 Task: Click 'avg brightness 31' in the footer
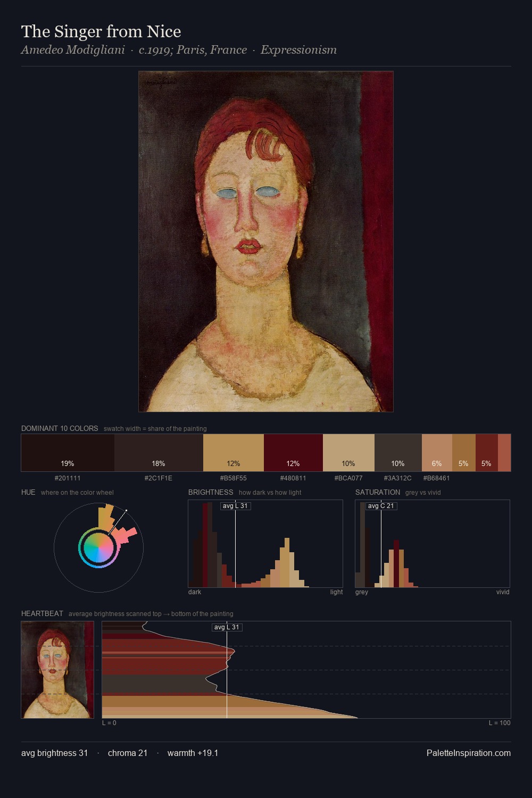pyautogui.click(x=54, y=753)
